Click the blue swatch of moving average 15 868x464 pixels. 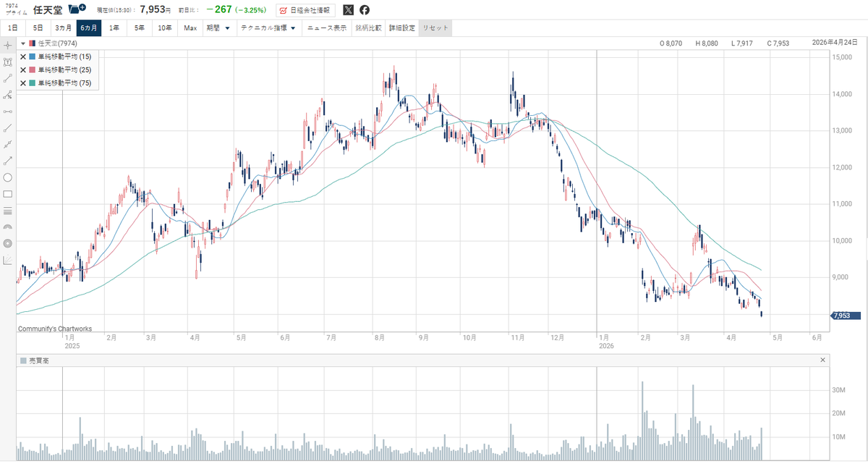pyautogui.click(x=33, y=56)
